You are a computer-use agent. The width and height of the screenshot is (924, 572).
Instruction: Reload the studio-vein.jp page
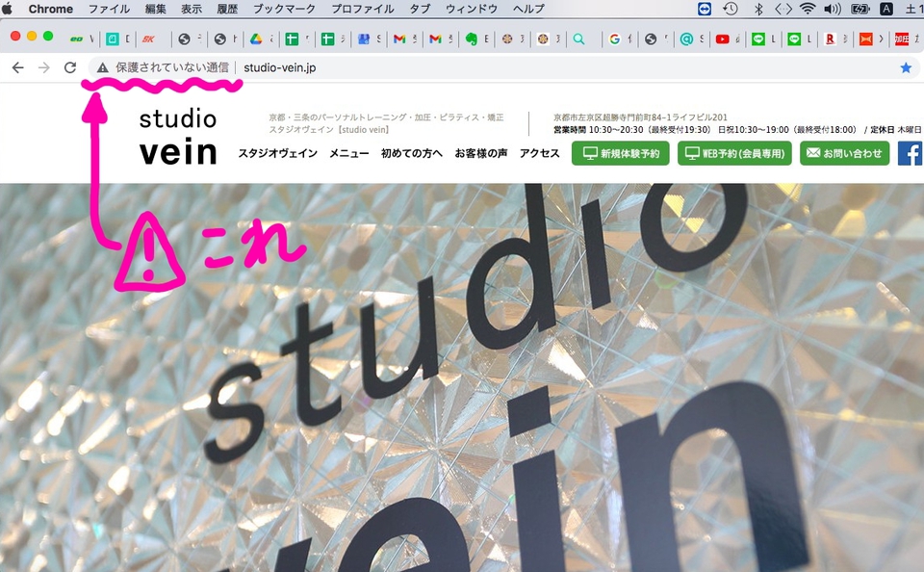[70, 67]
